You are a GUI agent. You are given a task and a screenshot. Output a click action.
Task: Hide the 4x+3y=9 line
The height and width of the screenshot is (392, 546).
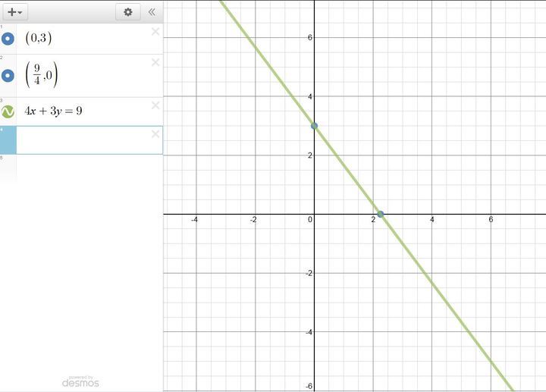[x=8, y=111]
